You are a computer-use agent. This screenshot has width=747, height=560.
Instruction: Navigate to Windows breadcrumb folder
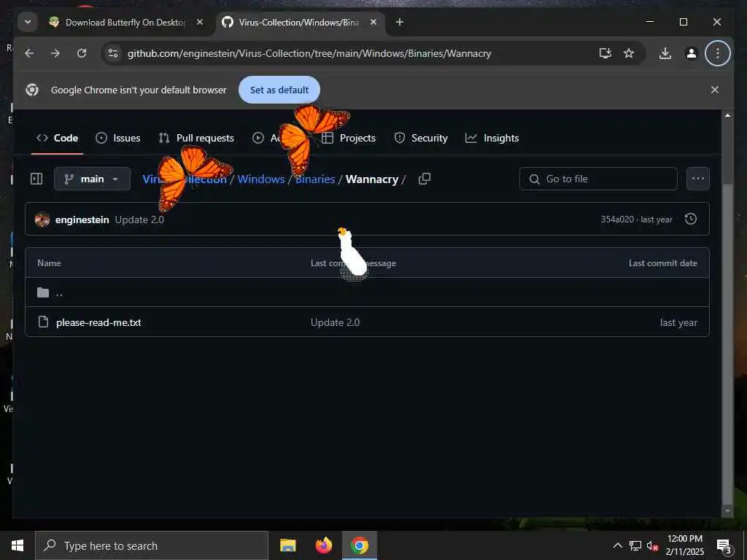(261, 179)
